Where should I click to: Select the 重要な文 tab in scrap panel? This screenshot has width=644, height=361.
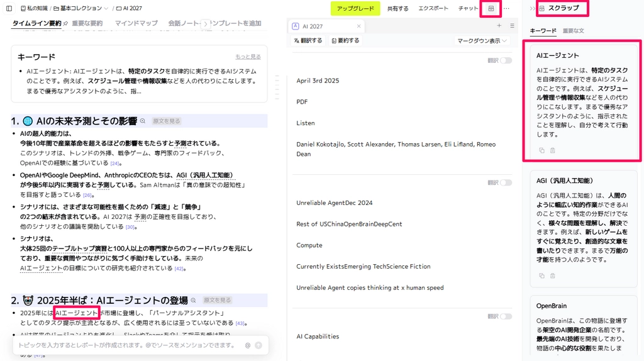573,31
